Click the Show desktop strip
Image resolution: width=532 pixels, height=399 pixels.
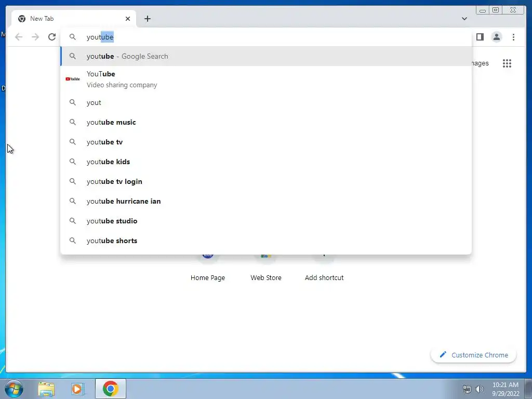528,389
